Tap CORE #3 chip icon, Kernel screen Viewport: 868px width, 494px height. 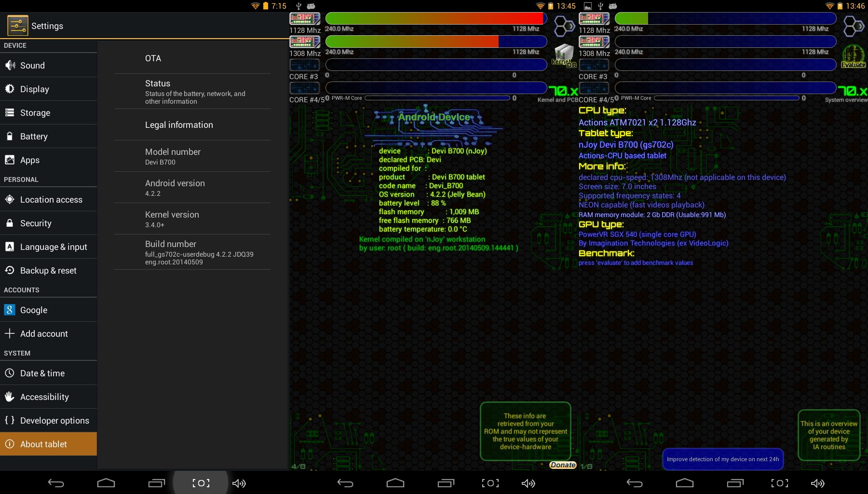[305, 65]
